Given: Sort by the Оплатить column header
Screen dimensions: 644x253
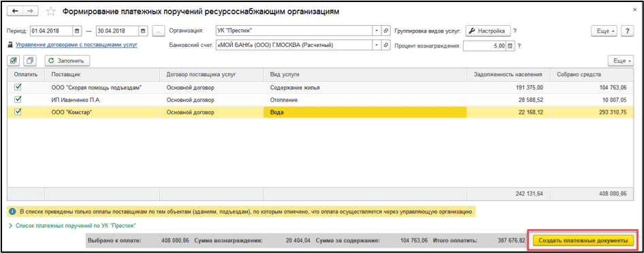Looking at the screenshot, I should tap(26, 74).
